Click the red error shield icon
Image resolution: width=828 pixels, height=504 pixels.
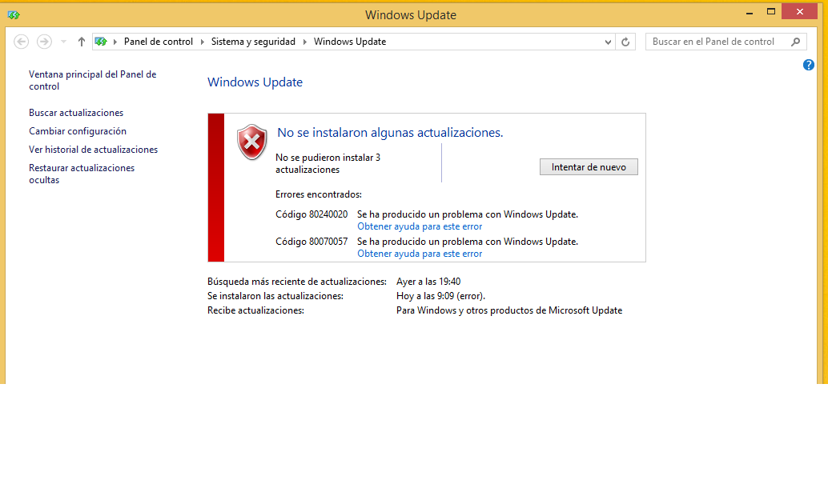coord(252,142)
